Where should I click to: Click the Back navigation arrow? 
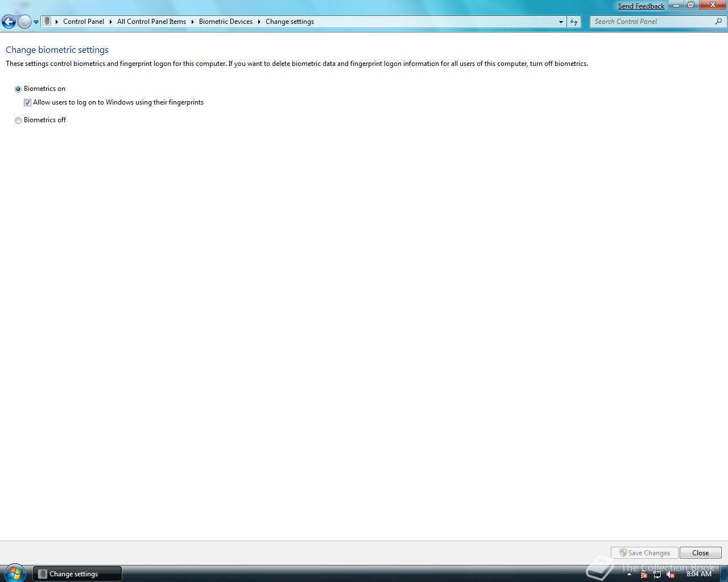pos(9,22)
